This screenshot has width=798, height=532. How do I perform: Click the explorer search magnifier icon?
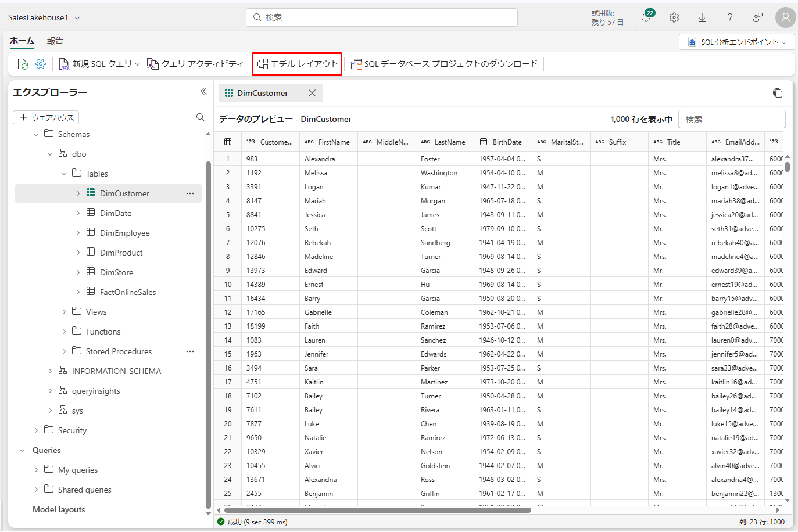point(201,117)
